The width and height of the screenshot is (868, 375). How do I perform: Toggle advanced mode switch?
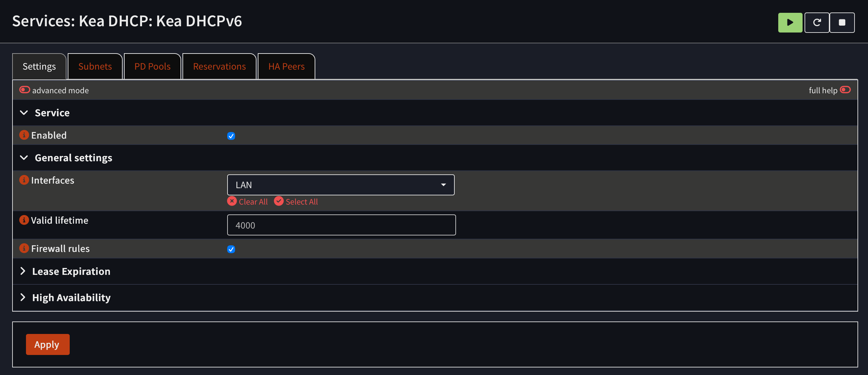25,90
